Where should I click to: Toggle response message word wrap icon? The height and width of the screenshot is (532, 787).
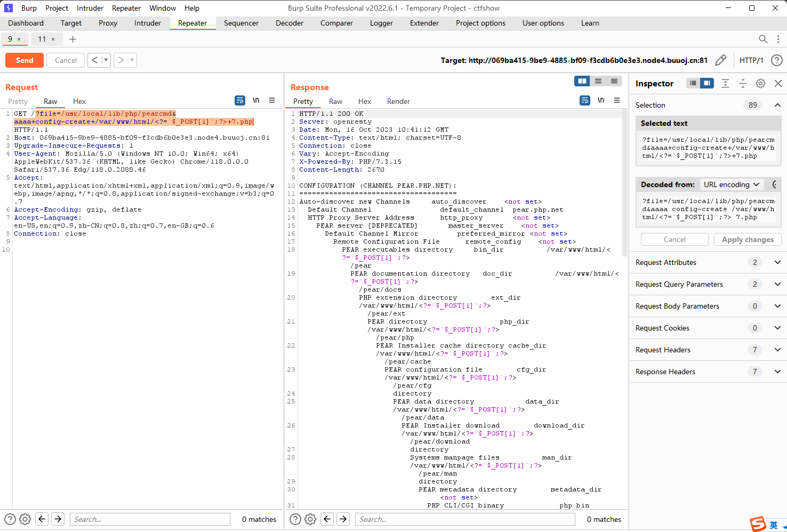coord(585,100)
